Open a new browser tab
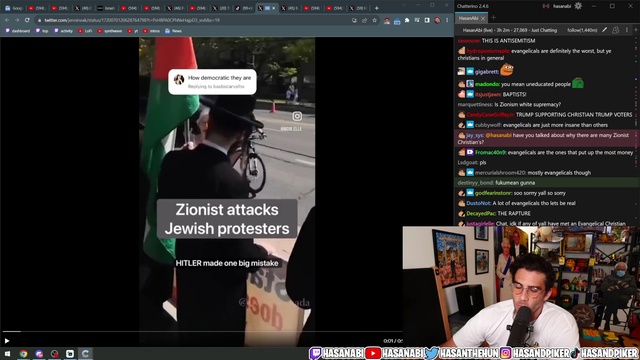This screenshot has width=640, height=360. pos(376,8)
